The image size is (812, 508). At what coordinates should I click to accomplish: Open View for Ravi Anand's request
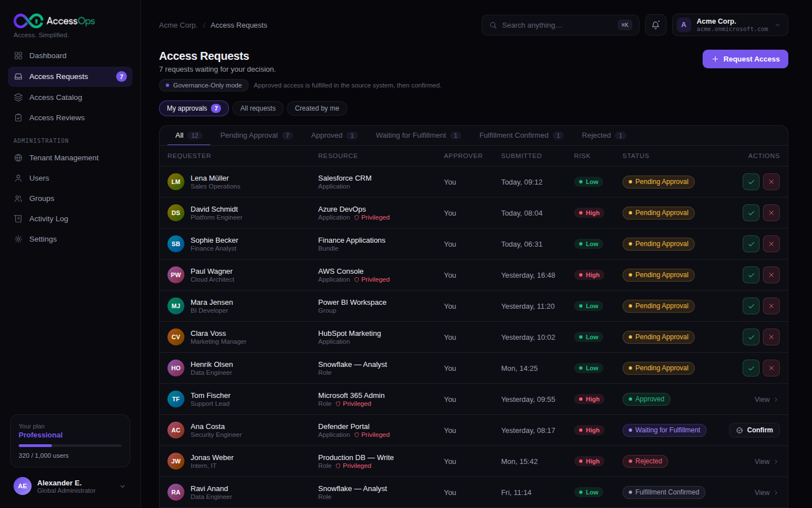coord(766,492)
